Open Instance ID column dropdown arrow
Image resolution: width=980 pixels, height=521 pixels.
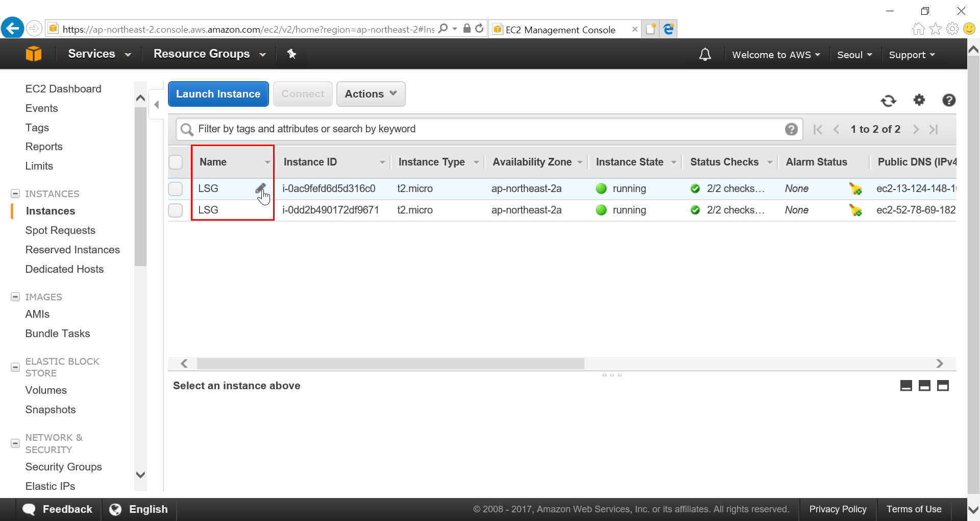[x=382, y=162]
